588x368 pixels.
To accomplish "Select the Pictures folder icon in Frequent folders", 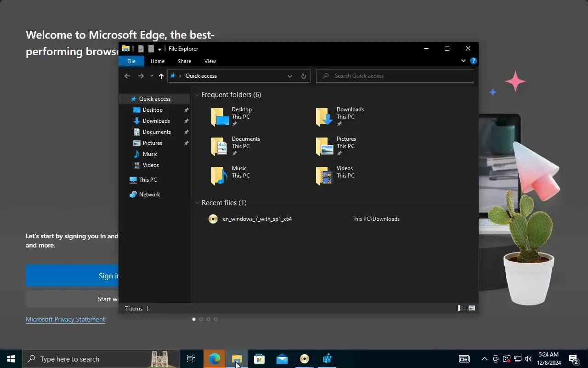I will tap(324, 146).
